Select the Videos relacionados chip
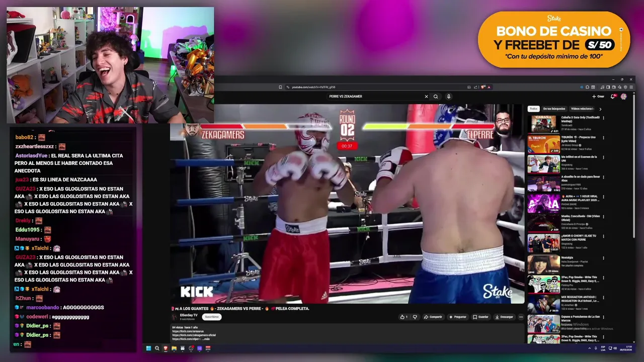This screenshot has height=362, width=644. (x=582, y=109)
